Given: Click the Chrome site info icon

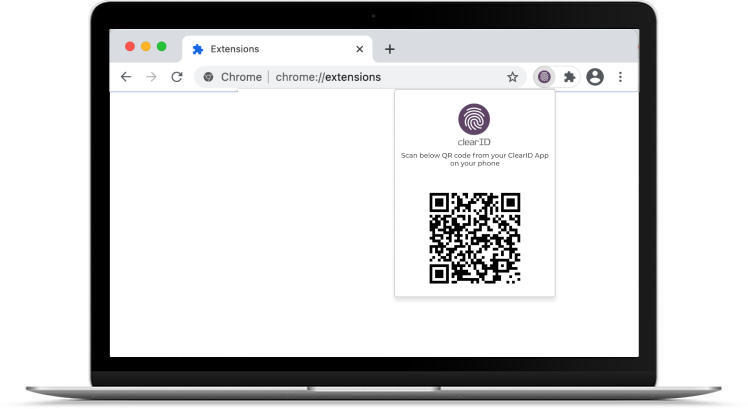Looking at the screenshot, I should click(x=209, y=77).
